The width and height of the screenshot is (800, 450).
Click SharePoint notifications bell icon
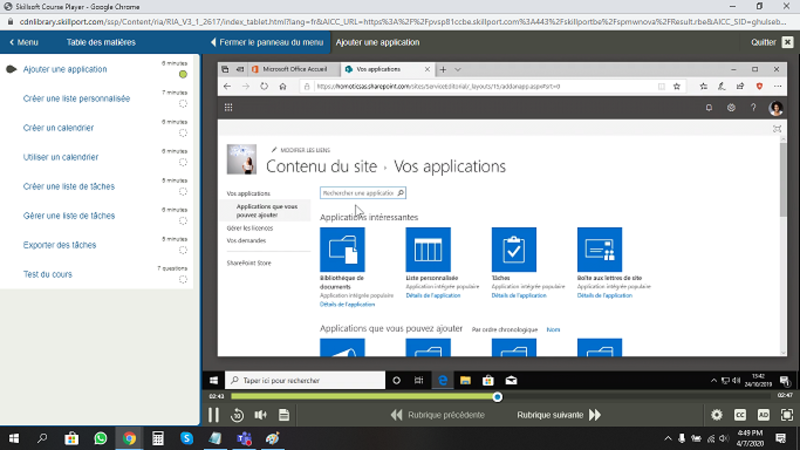(709, 108)
